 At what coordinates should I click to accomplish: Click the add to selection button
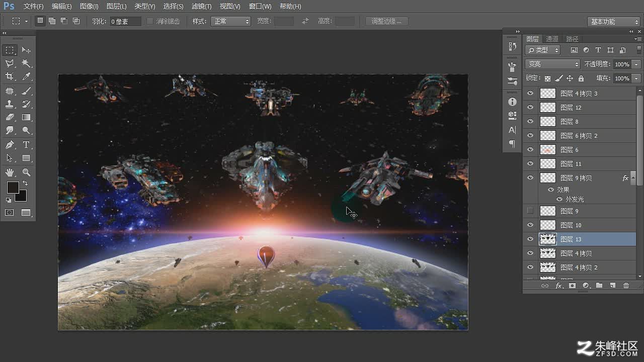[x=52, y=21]
